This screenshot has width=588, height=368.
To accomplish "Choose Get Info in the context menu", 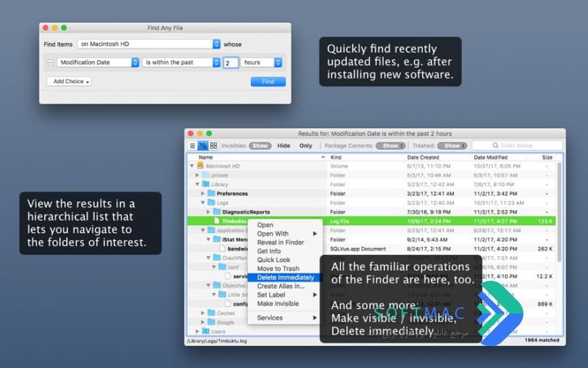I will 284,251.
